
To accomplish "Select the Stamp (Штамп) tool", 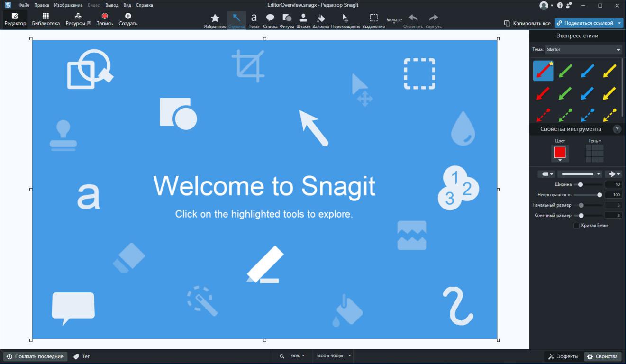I will pos(303,20).
